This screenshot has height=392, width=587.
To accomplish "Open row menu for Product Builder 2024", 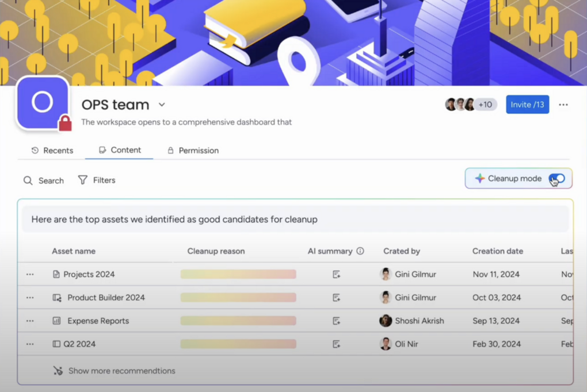I will coord(30,298).
